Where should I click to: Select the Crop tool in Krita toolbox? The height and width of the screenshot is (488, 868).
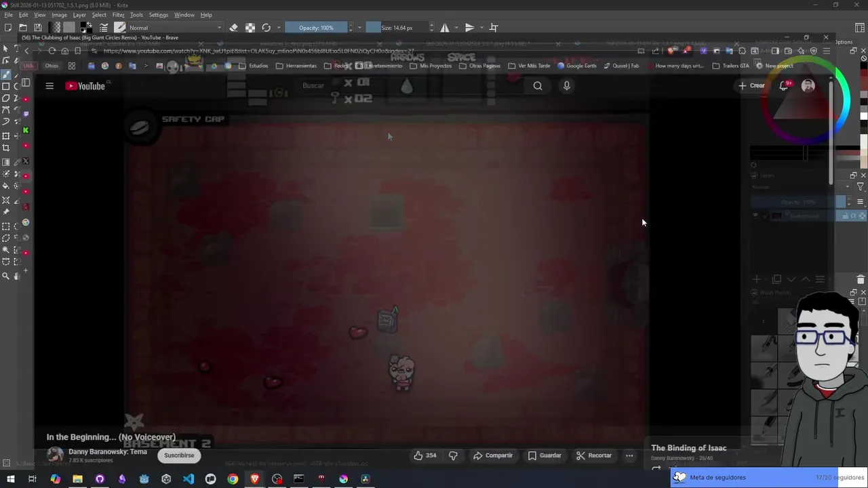[6, 148]
